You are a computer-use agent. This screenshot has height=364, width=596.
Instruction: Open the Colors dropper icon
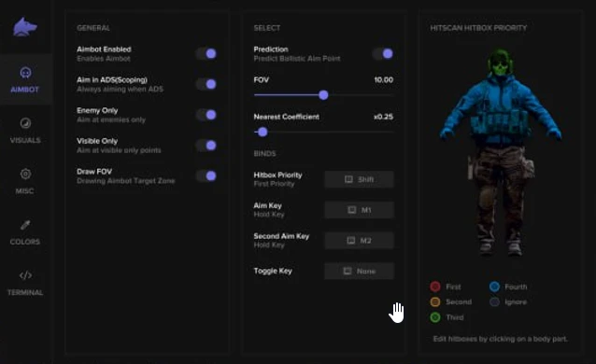pos(25,225)
